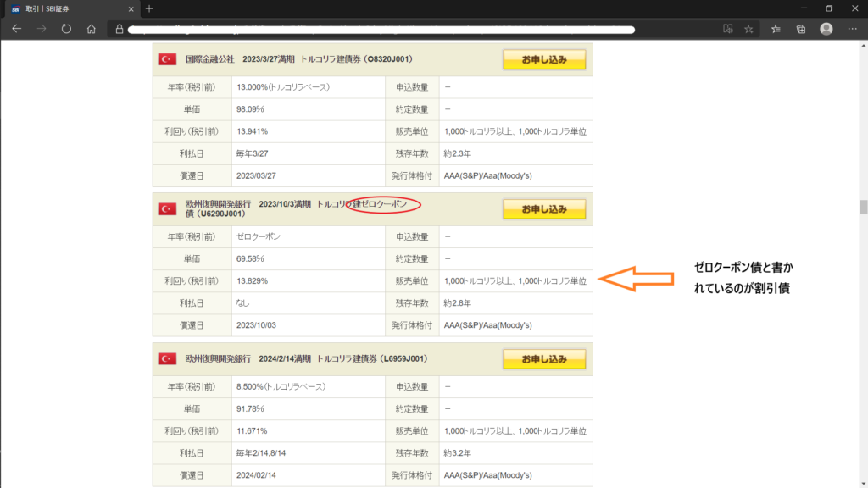Click お申し込み for the zero coupon bond
The height and width of the screenshot is (488, 868).
[543, 208]
